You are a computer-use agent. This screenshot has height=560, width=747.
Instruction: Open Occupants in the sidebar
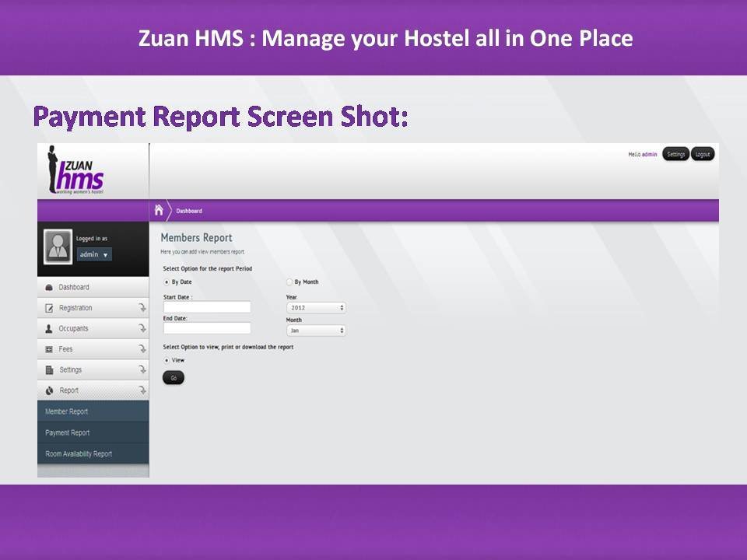coord(93,328)
